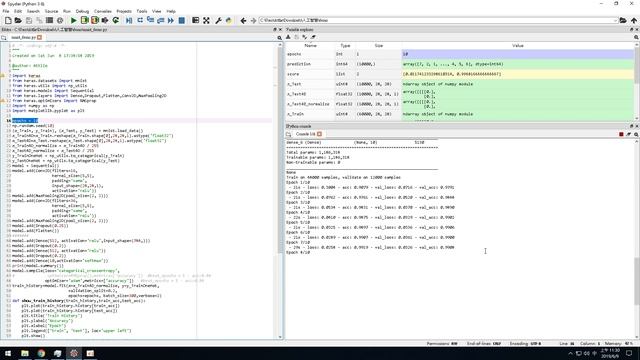640x360 pixels.
Task: Go to parent directory up arrow
Action: (633, 20)
